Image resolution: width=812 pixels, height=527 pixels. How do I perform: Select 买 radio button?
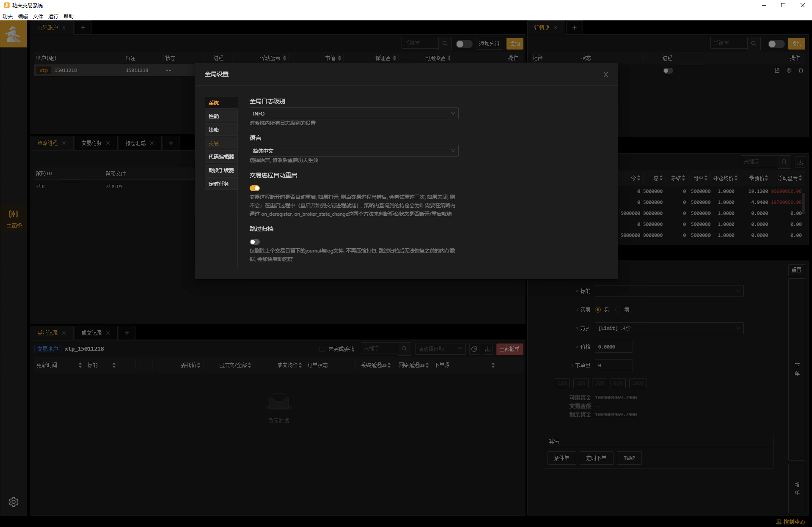click(x=597, y=309)
